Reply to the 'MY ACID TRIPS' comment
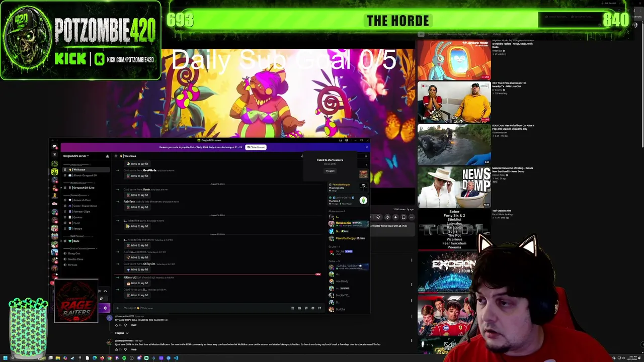Viewport: 644px width, 362px height. coord(134,325)
